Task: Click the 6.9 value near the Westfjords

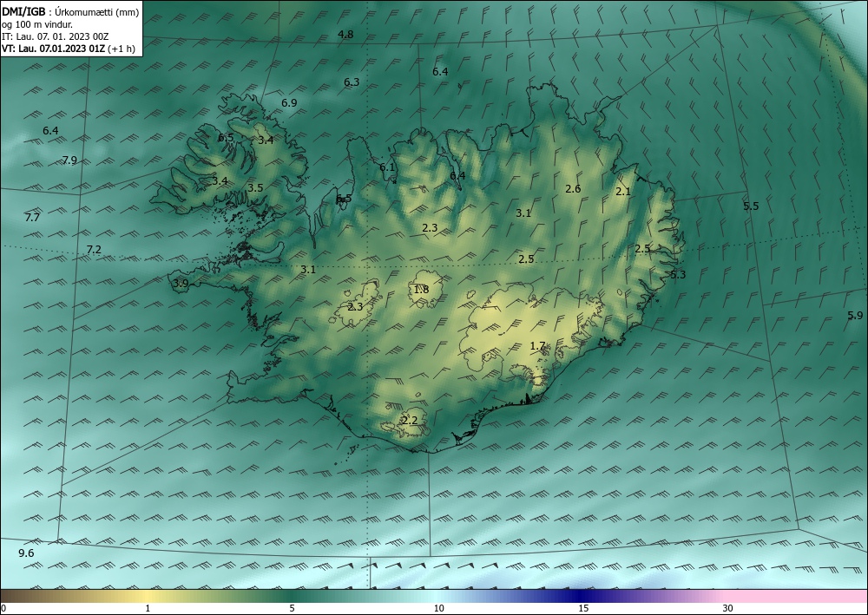Action: click(289, 103)
